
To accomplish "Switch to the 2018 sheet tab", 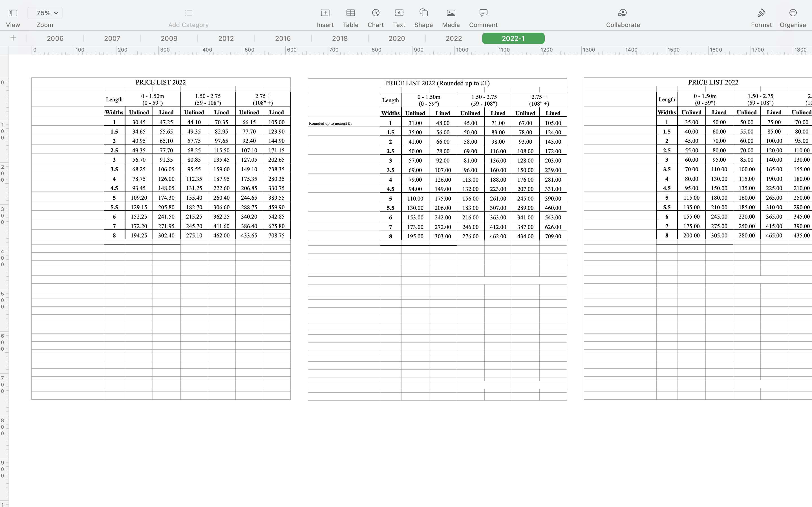I will click(x=339, y=39).
